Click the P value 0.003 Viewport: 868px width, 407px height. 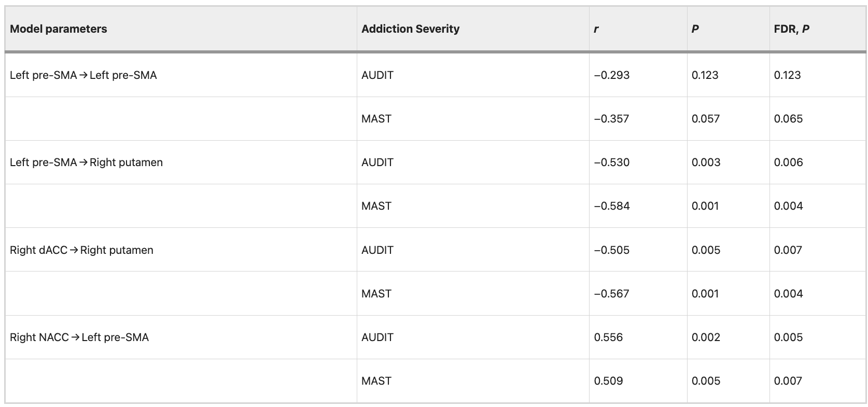(706, 162)
